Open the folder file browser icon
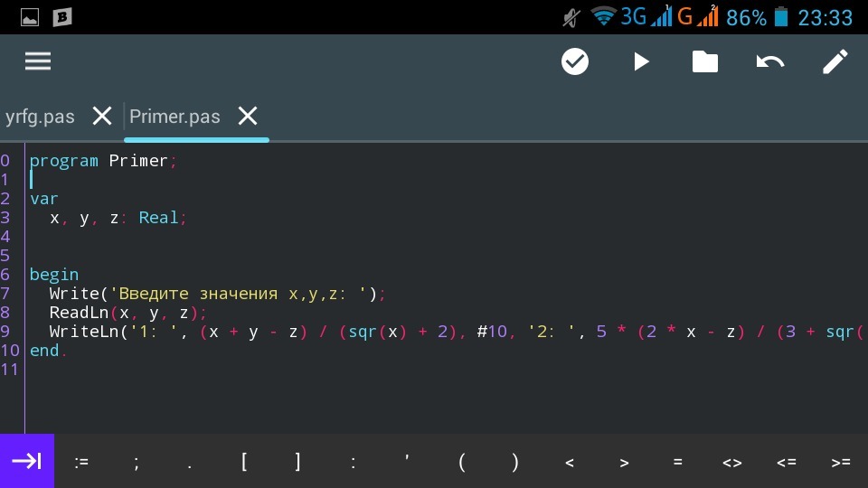The width and height of the screenshot is (868, 488). point(704,61)
